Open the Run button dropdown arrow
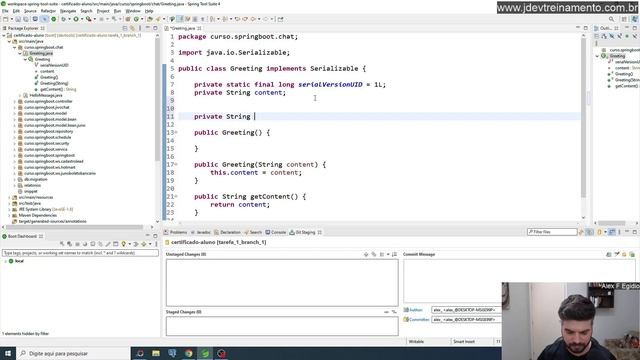The image size is (640, 360). click(x=82, y=19)
